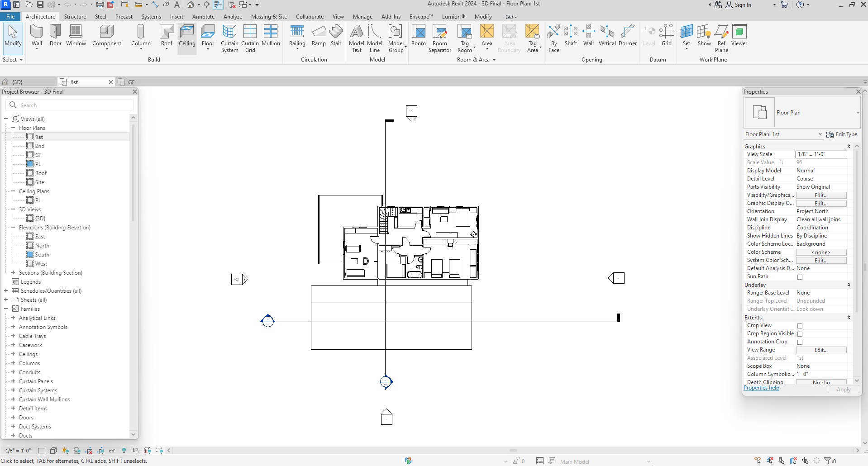The image size is (868, 466).
Task: Click the Ref Plane tool
Action: [x=721, y=38]
